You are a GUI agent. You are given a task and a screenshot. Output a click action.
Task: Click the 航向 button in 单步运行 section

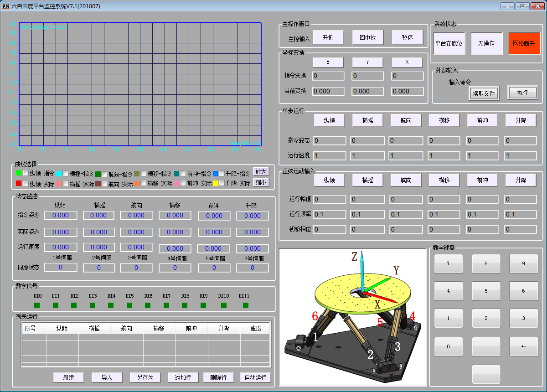click(x=406, y=120)
